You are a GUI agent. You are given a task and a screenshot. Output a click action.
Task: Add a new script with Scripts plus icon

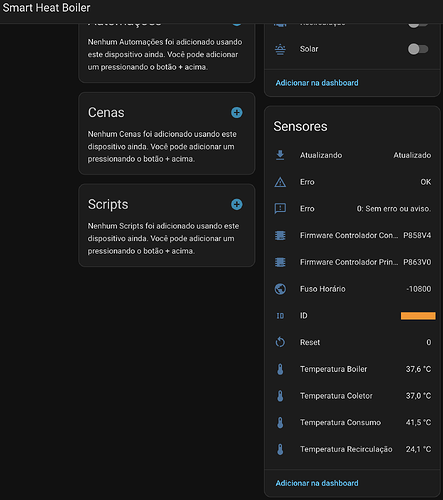click(237, 204)
